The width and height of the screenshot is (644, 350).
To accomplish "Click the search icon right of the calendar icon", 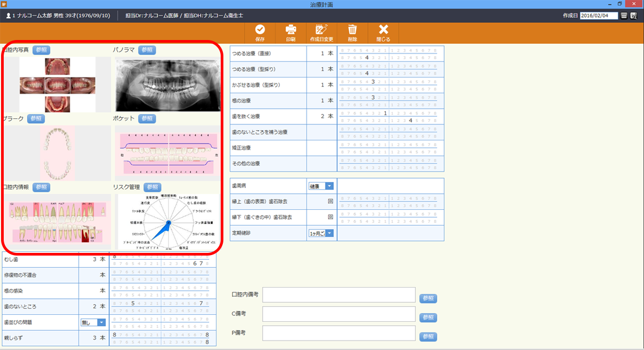I will pyautogui.click(x=633, y=16).
